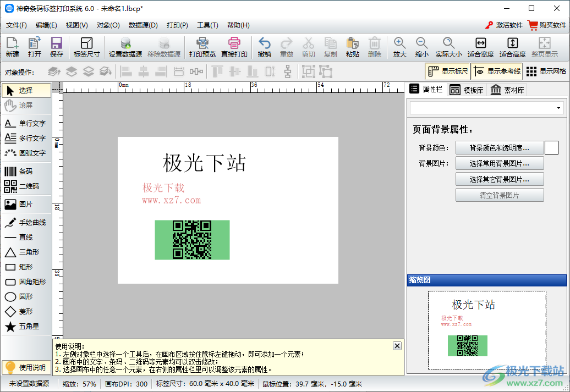Expand the properties object dropdown
570x392 pixels.
click(x=558, y=108)
